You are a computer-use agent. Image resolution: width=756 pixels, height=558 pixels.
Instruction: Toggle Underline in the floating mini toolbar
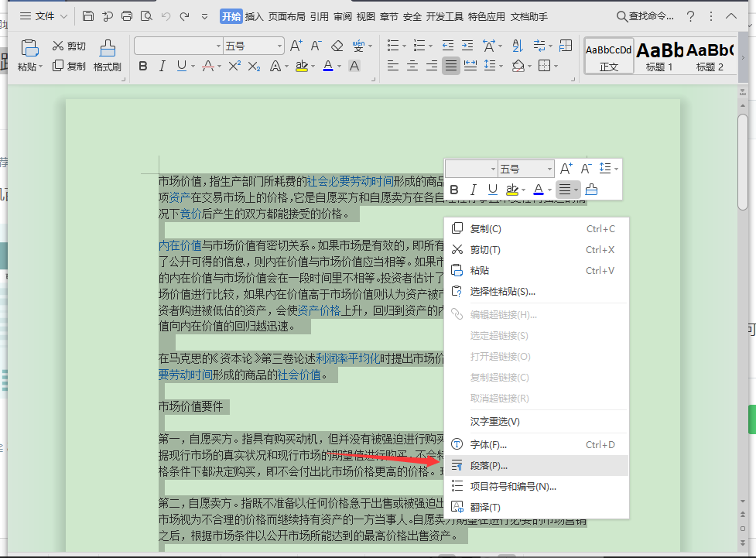[492, 190]
